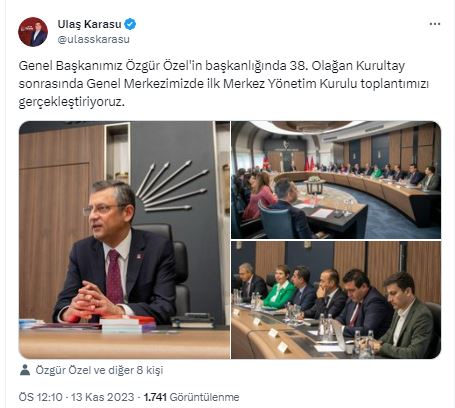Viewport: 455px width, 408px height.
Task: Click the 1.741 Görüntülenme view count
Action: 191,397
